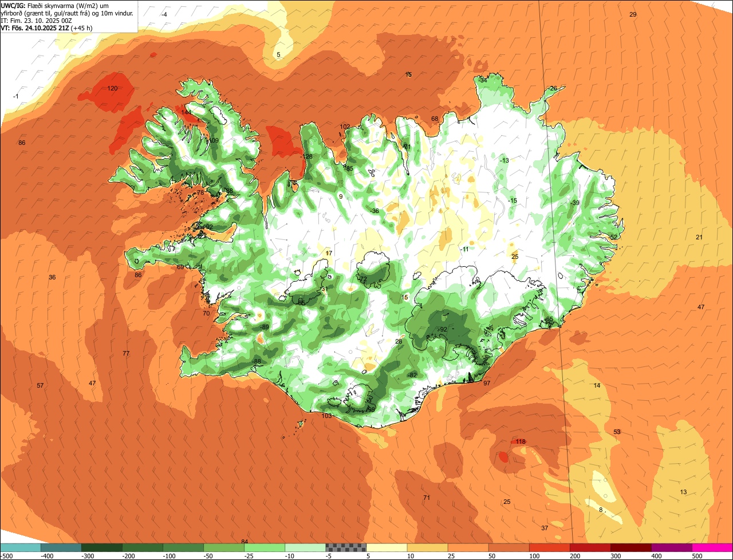Click the '52' value on the east coast
The height and width of the screenshot is (560, 733).
(x=613, y=237)
